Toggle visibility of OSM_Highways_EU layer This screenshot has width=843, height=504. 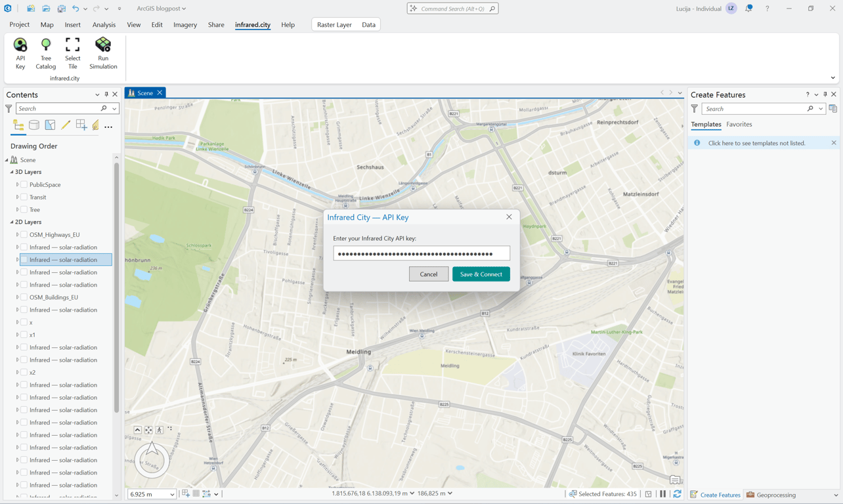point(24,234)
